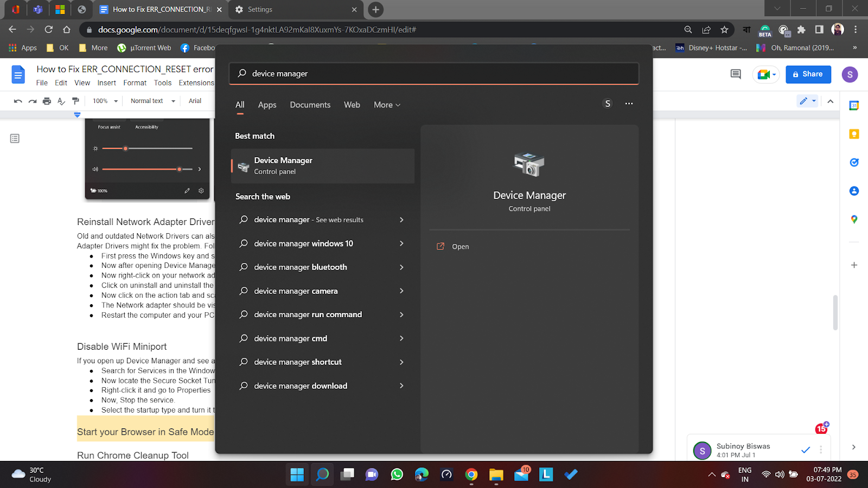Bookmark this page with star icon

(x=724, y=30)
